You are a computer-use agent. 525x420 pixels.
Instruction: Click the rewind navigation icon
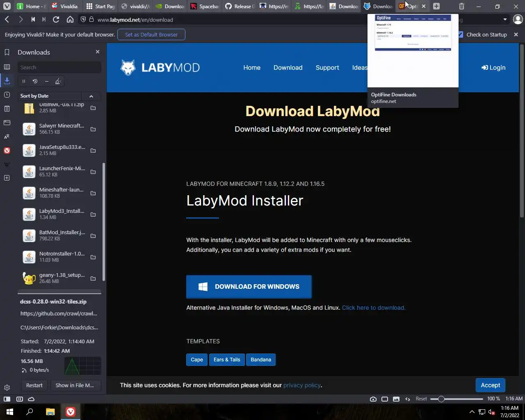pyautogui.click(x=33, y=19)
